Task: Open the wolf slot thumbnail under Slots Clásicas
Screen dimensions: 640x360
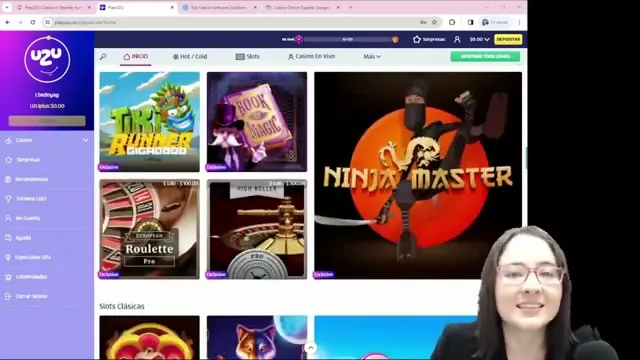Action: [x=257, y=337]
